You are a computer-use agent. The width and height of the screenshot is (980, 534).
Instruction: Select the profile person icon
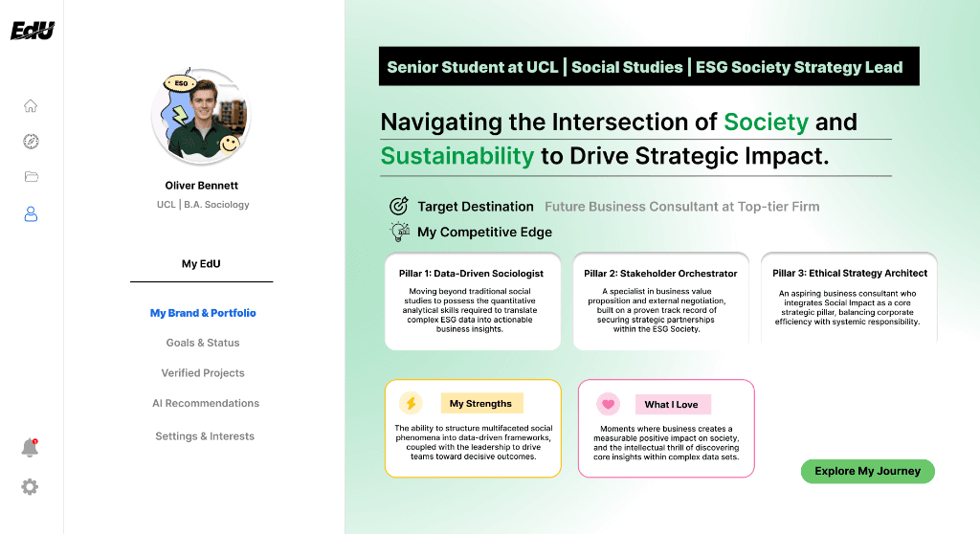pyautogui.click(x=31, y=214)
